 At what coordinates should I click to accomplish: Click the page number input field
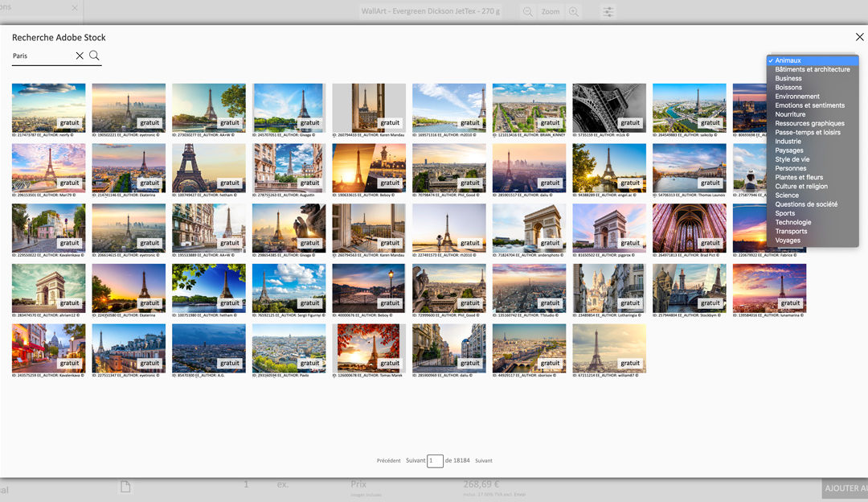pyautogui.click(x=435, y=461)
